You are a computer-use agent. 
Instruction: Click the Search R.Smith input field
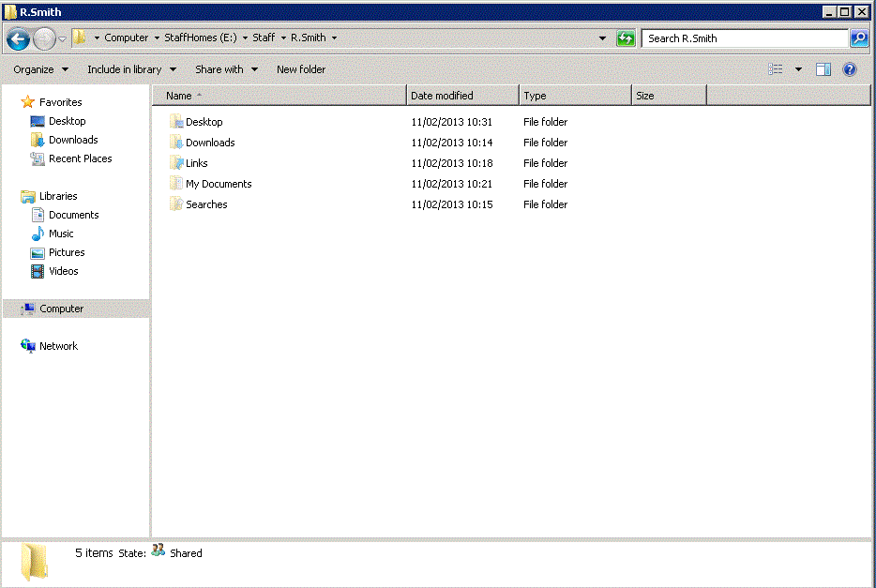coord(745,38)
